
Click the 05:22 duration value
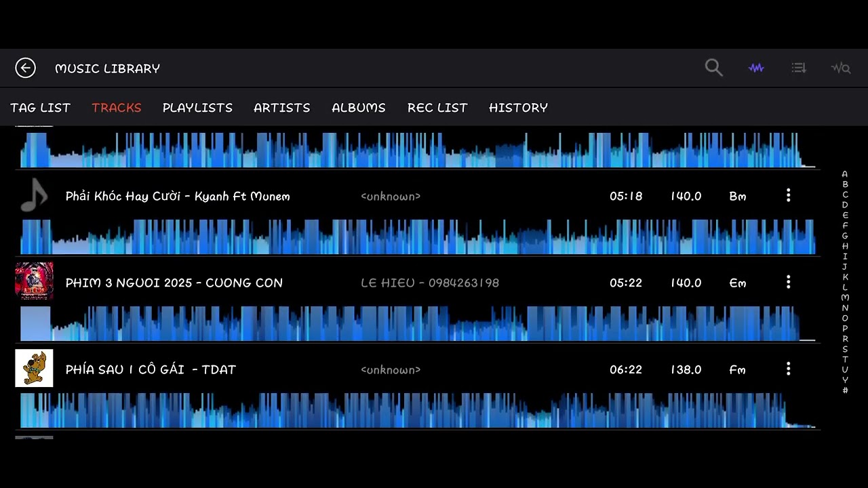[626, 283]
